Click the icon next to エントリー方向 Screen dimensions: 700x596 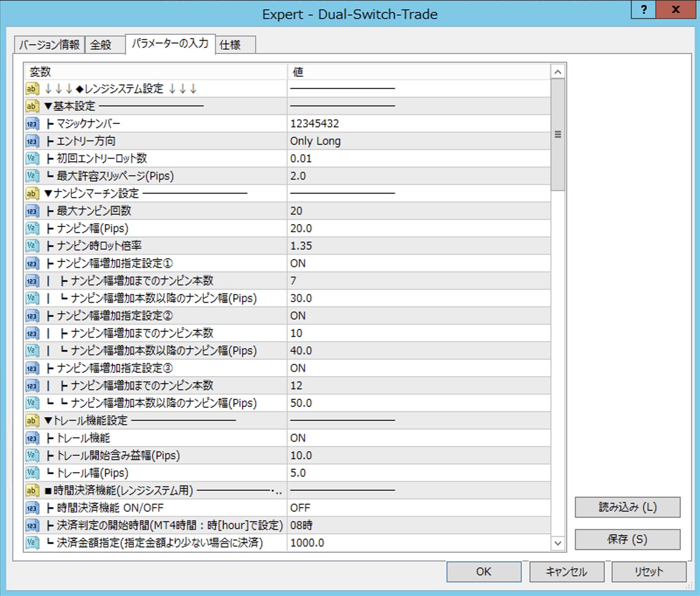pos(32,141)
